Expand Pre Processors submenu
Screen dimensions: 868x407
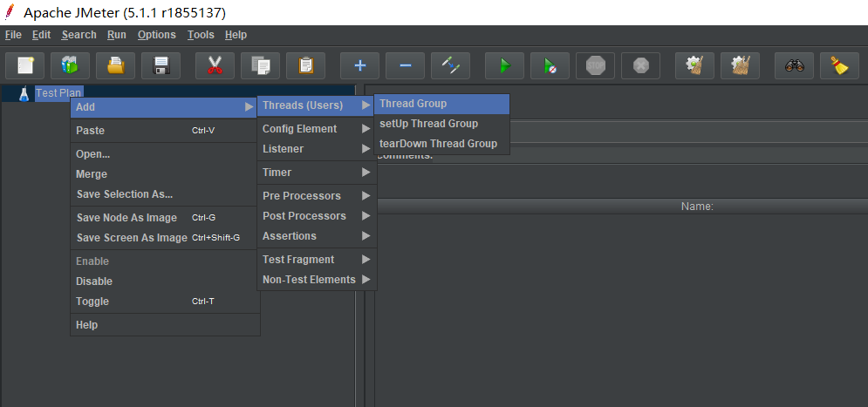(x=317, y=196)
